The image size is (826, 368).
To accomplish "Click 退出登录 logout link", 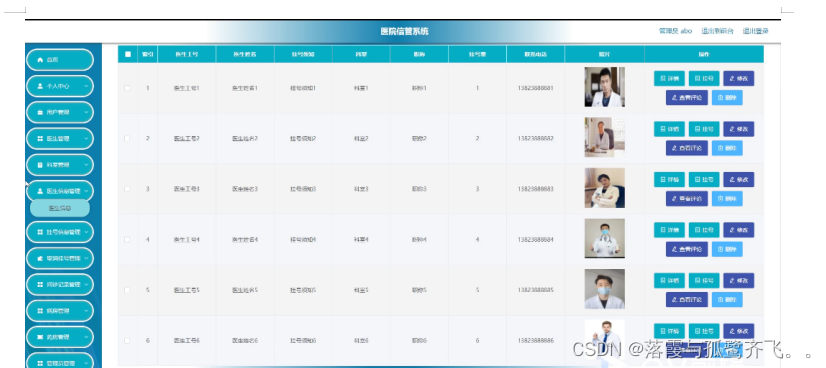I will coord(755,31).
